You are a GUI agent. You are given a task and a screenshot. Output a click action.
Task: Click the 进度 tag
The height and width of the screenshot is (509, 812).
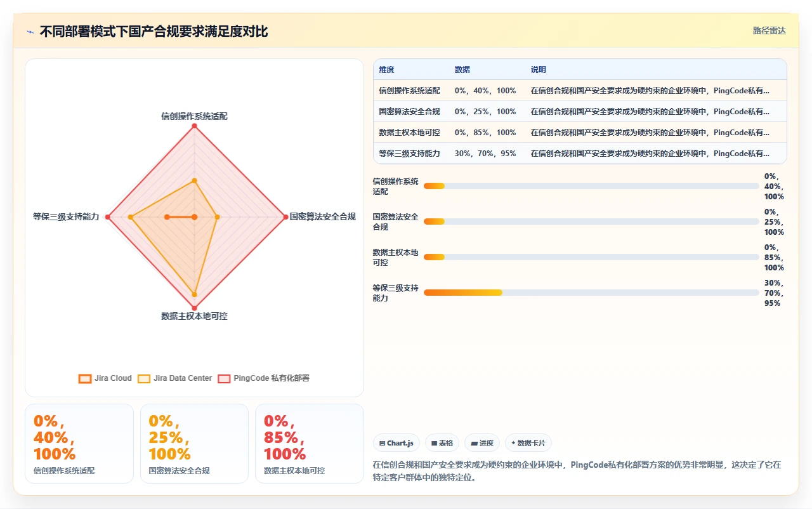pyautogui.click(x=482, y=443)
